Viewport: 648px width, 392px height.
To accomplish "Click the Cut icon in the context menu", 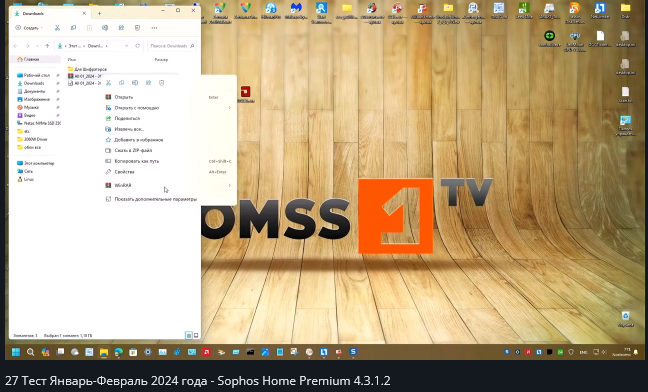I will [108, 83].
